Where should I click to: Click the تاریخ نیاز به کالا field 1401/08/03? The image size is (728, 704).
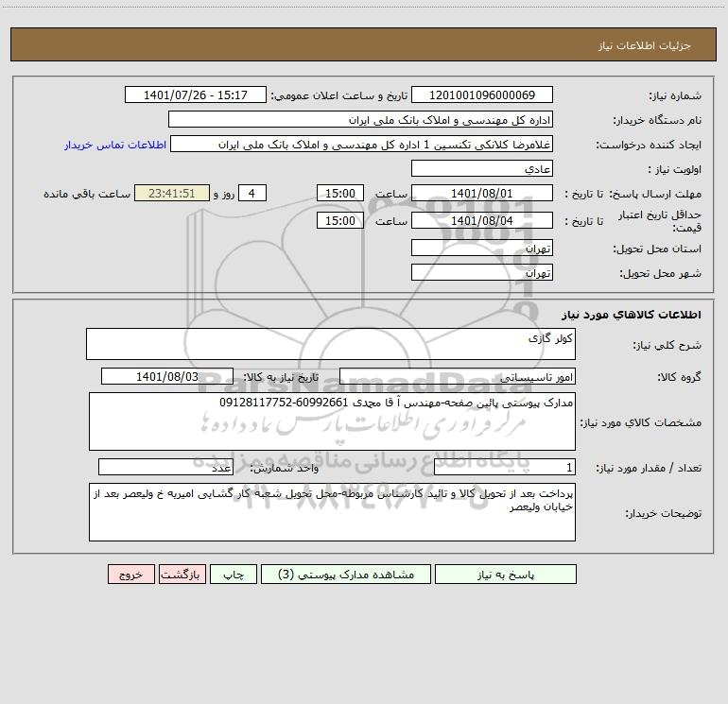tap(167, 376)
